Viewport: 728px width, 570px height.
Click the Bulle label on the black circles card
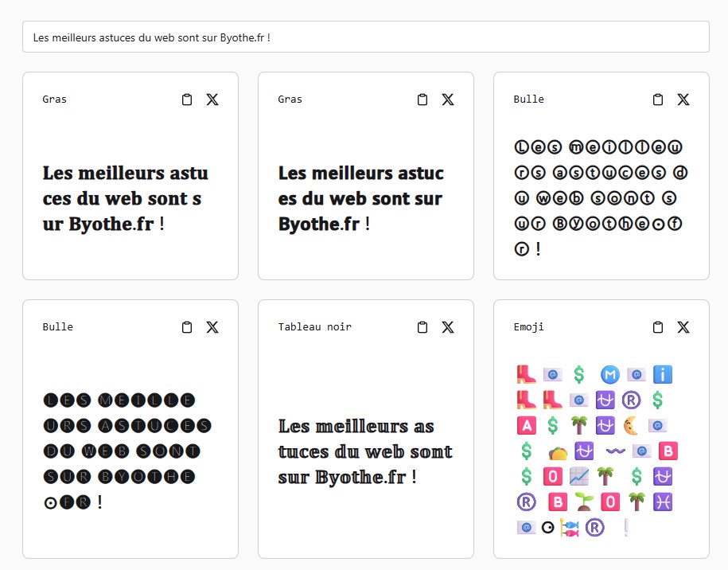[57, 327]
